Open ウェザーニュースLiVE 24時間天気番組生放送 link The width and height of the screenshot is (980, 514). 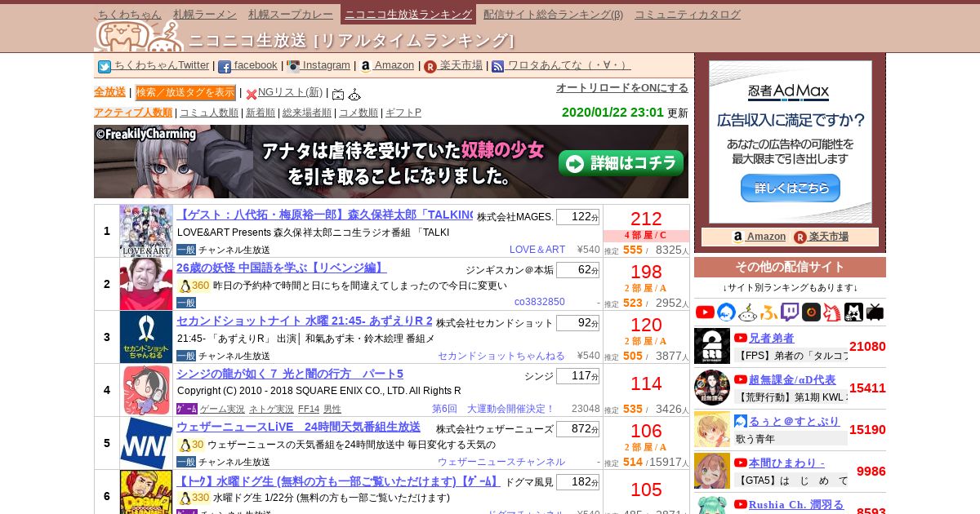click(298, 427)
